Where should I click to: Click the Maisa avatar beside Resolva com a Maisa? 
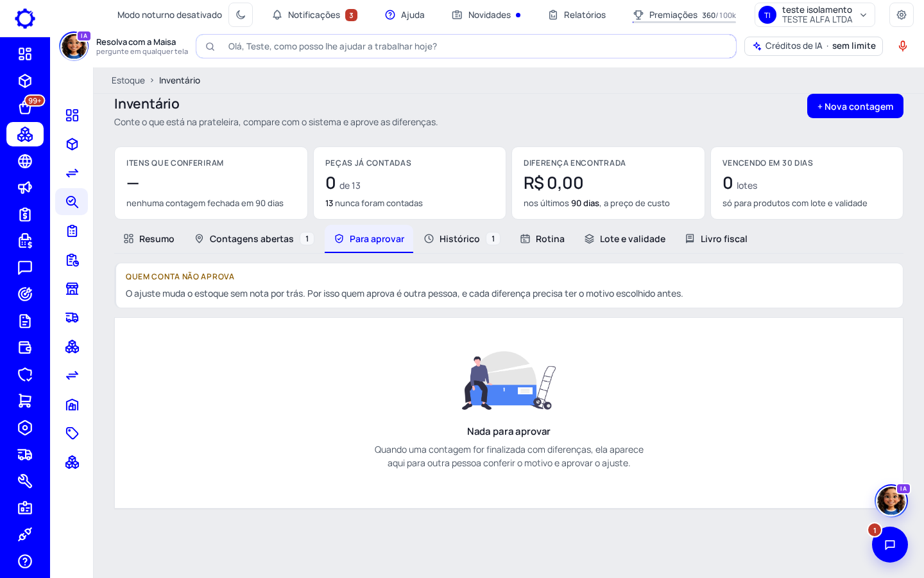click(x=74, y=46)
